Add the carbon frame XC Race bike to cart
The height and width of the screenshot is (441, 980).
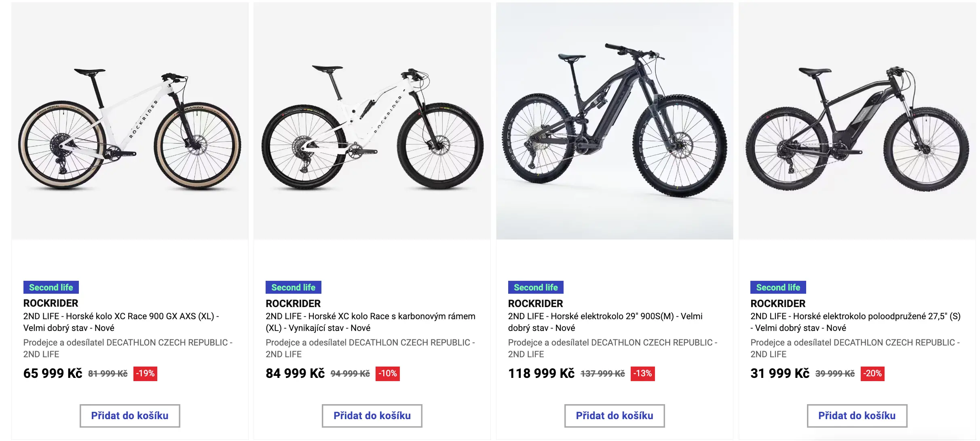(372, 416)
